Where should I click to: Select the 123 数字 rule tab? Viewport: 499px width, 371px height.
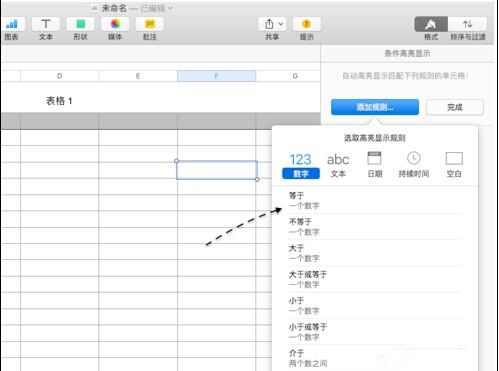[x=301, y=166]
